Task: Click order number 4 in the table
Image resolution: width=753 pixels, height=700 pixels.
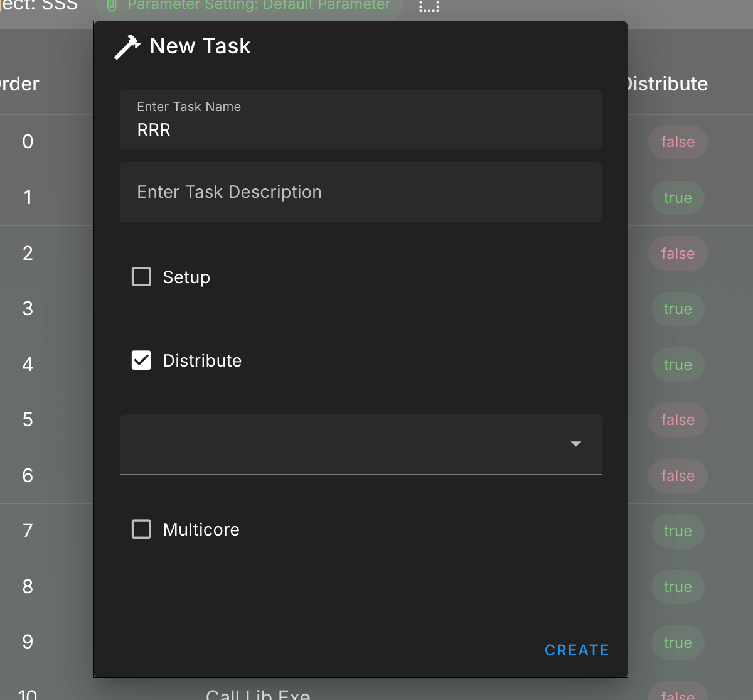Action: coord(28,365)
